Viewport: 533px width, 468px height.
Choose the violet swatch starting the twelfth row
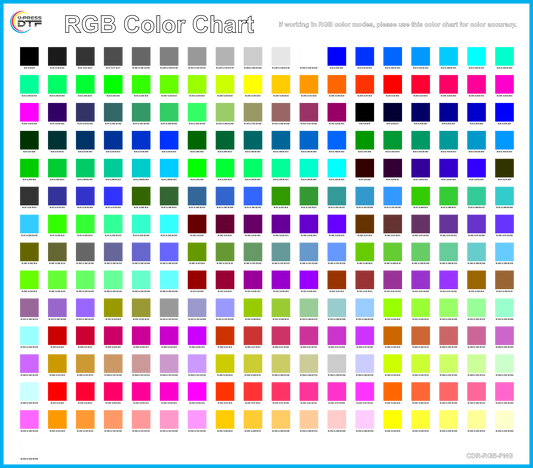coord(29,364)
